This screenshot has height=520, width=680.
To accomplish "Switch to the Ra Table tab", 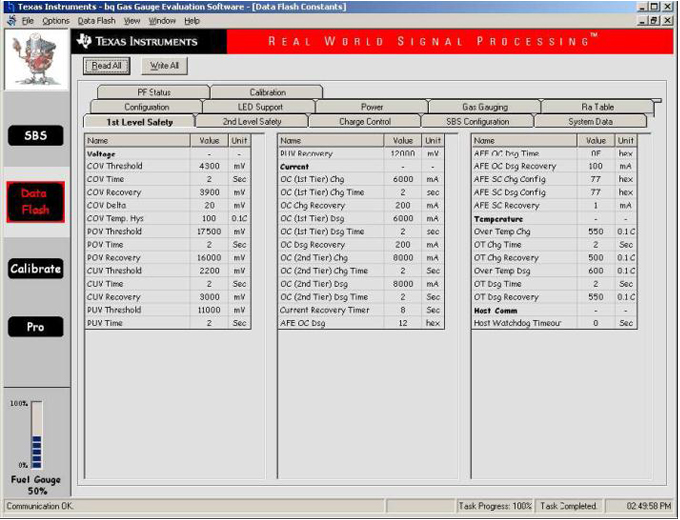I will (x=598, y=107).
